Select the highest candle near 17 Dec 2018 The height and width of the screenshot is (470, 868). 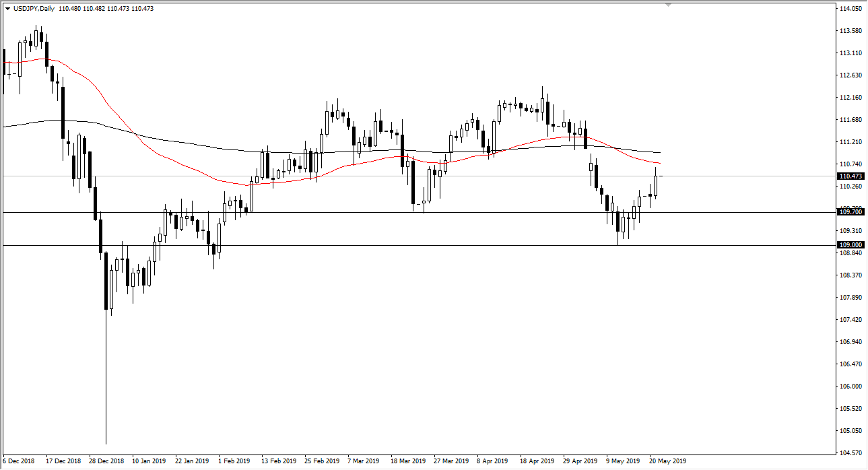37,37
